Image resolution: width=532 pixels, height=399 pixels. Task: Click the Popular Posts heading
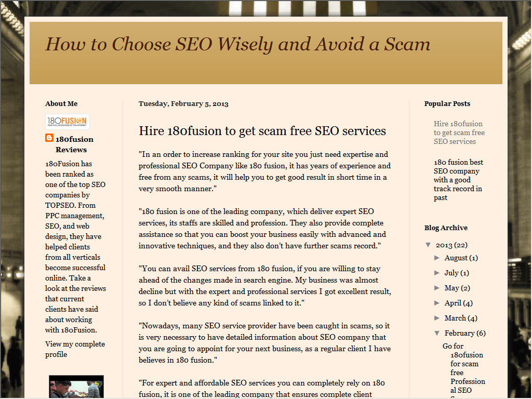tap(447, 104)
